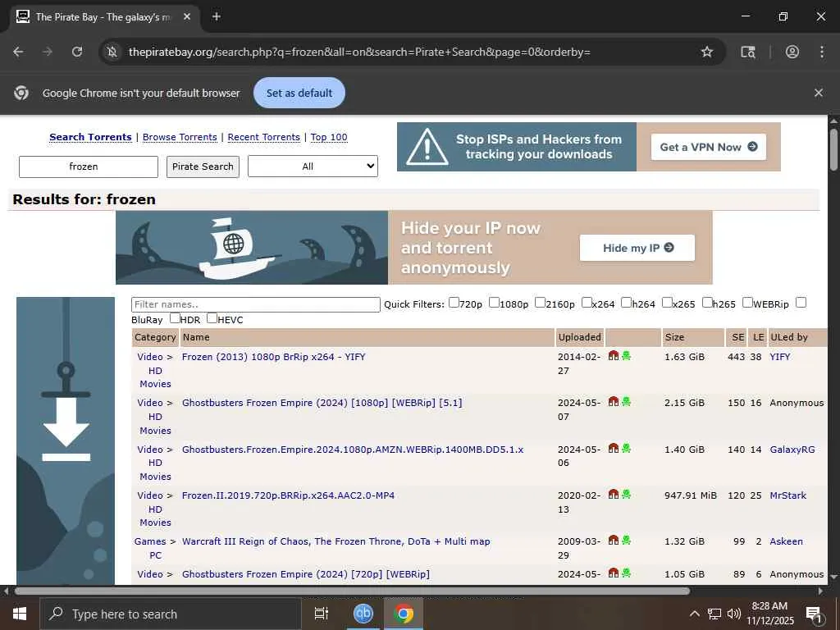Viewport: 840px width, 630px height.
Task: Open Frozen.II.2019.720p.BRRip torrent link
Action: click(x=288, y=495)
